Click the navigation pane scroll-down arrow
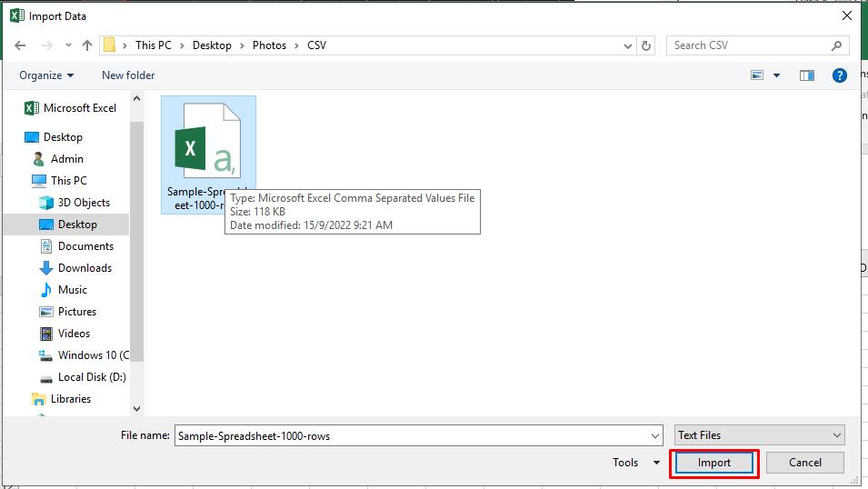Viewport: 868px width, 489px height. pos(136,409)
